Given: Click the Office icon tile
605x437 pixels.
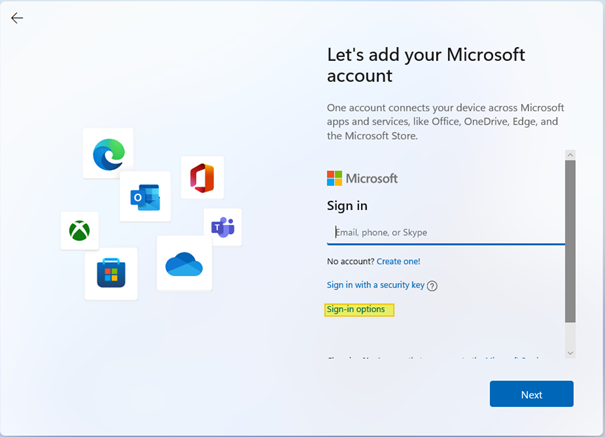Looking at the screenshot, I should [x=202, y=178].
